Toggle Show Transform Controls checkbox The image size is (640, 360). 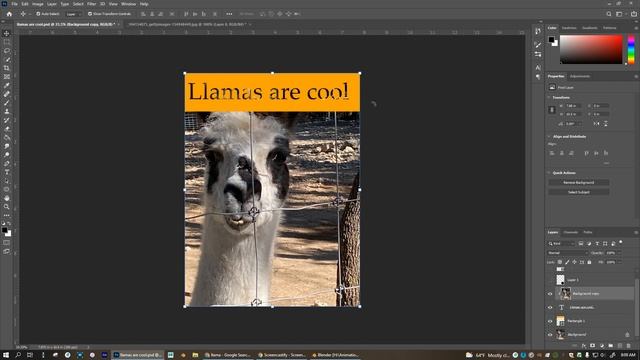90,14
